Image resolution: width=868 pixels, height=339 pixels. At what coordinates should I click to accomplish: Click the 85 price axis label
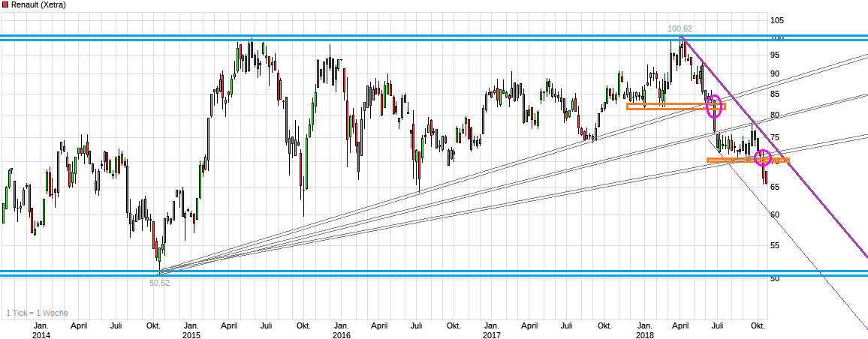(774, 94)
